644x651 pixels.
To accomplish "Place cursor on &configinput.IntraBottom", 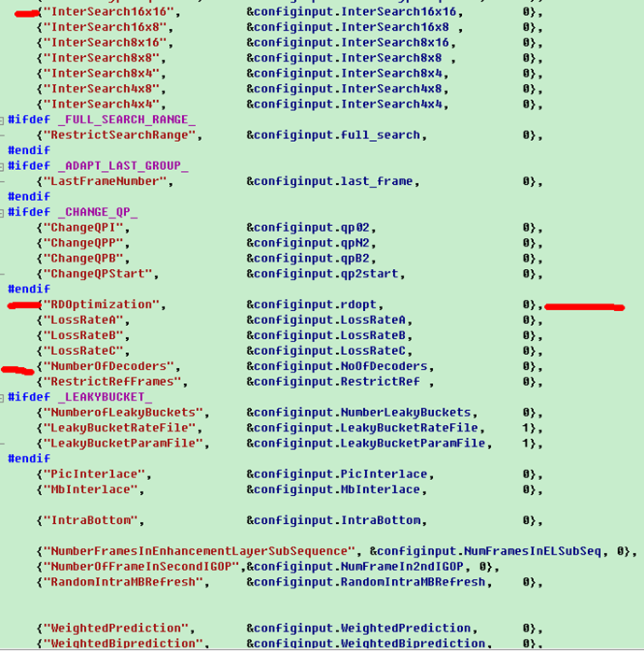I will (x=333, y=520).
